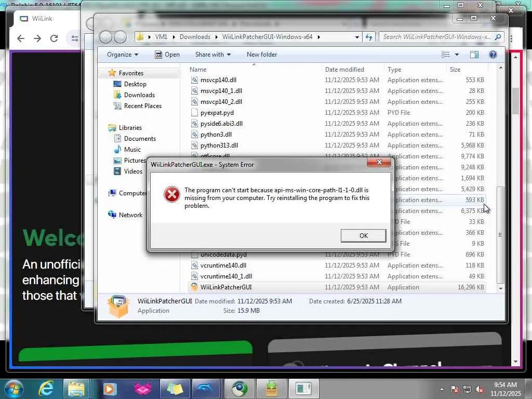This screenshot has height=399, width=532.
Task: Open Downloads in the navigation pane
Action: [139, 95]
